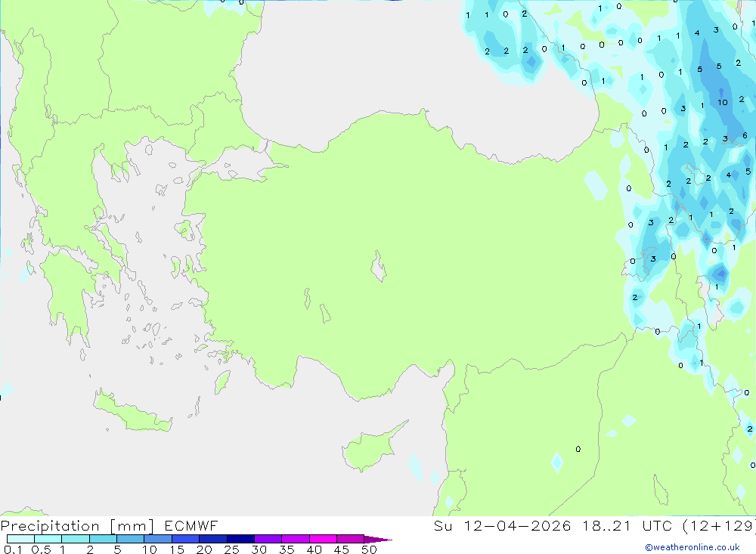The height and width of the screenshot is (554, 756).
Task: Select the 2–5 mm legend color swatch
Action: pos(103,539)
